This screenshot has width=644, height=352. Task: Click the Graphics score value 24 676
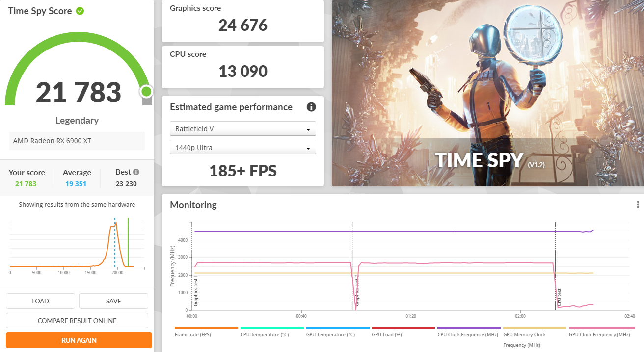243,25
